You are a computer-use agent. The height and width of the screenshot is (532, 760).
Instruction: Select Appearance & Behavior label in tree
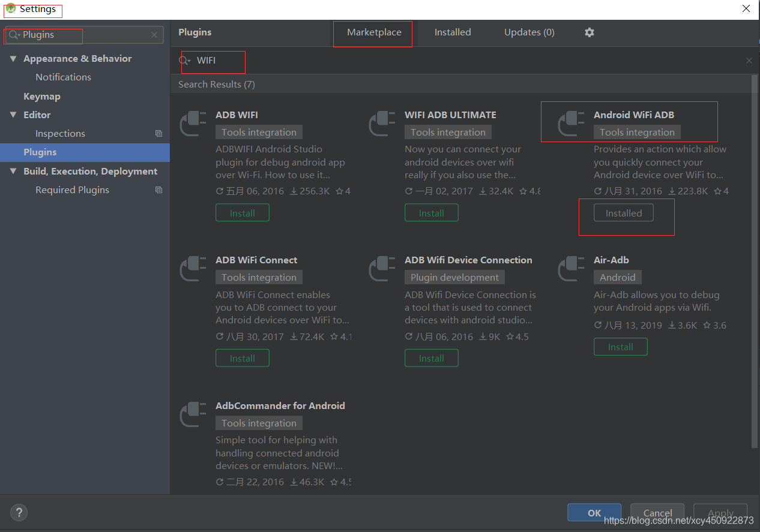pyautogui.click(x=77, y=59)
